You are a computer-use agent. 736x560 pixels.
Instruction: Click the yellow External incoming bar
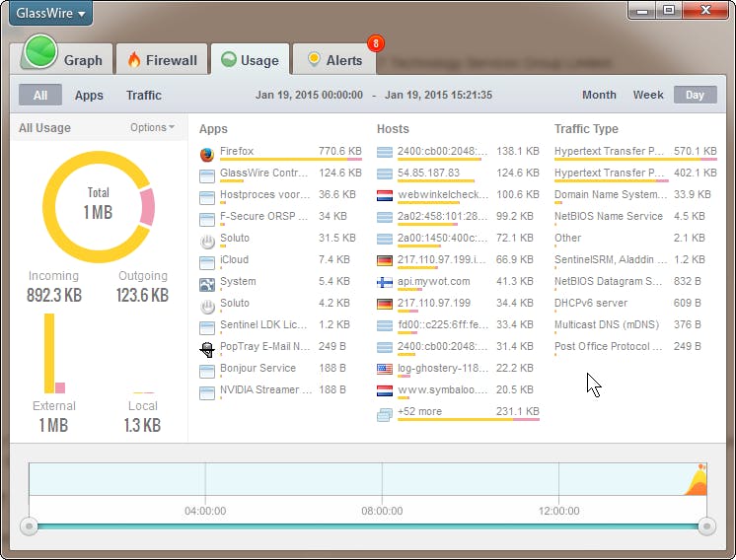point(49,353)
